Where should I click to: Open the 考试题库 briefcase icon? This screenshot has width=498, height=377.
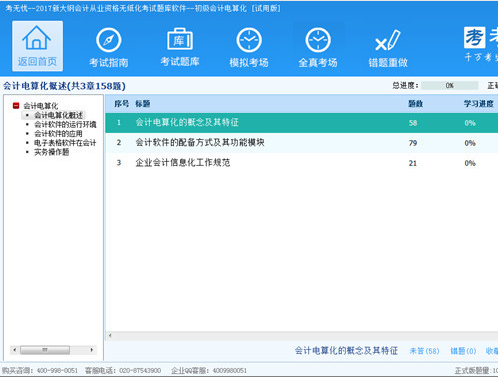(x=180, y=47)
